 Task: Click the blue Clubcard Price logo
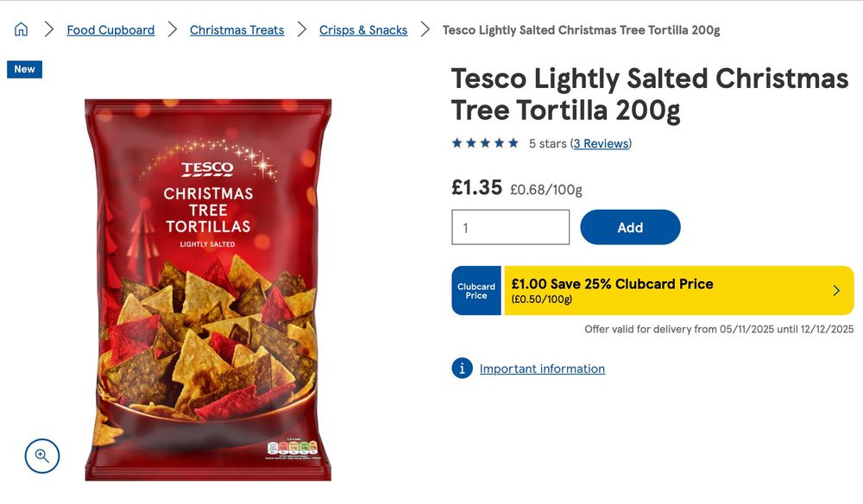pyautogui.click(x=476, y=291)
